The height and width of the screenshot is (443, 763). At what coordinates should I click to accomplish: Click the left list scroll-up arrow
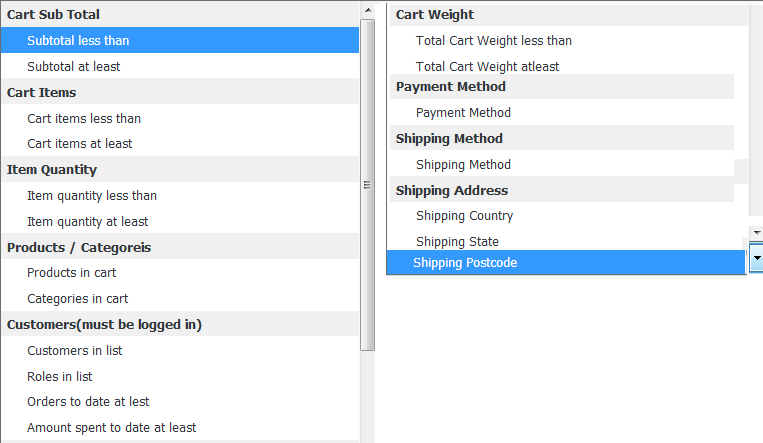368,10
